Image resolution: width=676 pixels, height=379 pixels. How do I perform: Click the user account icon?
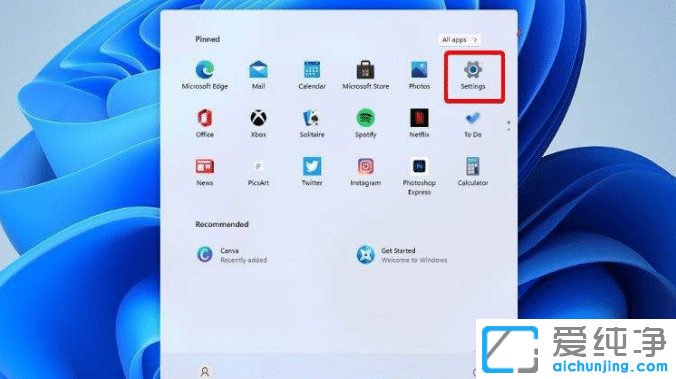point(205,371)
